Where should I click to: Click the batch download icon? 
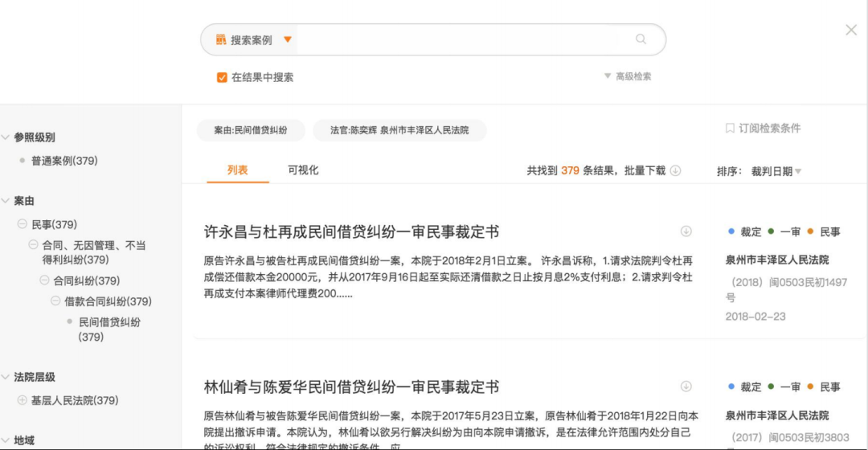click(675, 170)
